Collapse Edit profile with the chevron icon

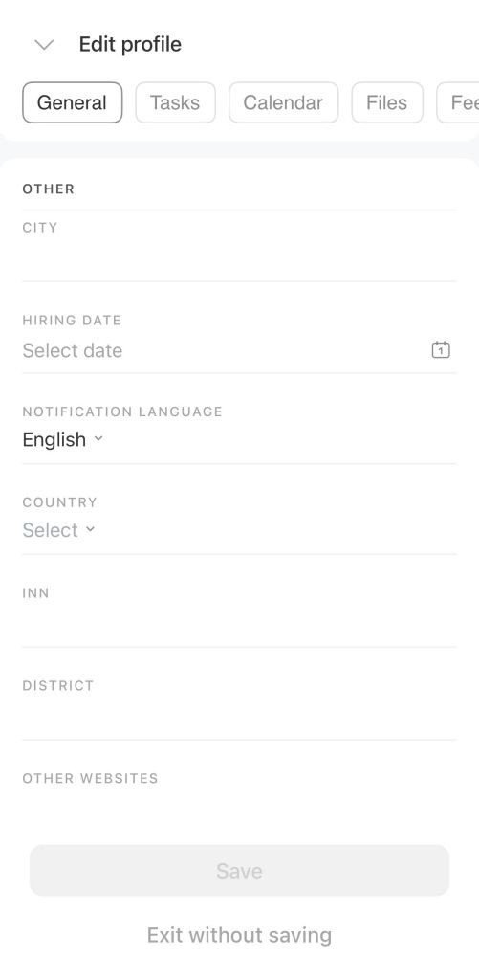[44, 45]
